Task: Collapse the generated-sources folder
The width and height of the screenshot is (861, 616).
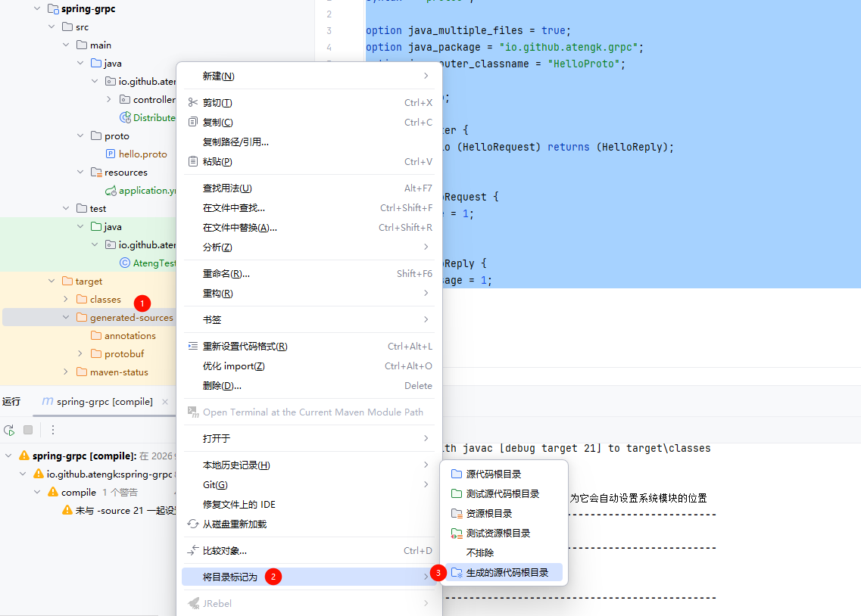Action: (x=67, y=318)
